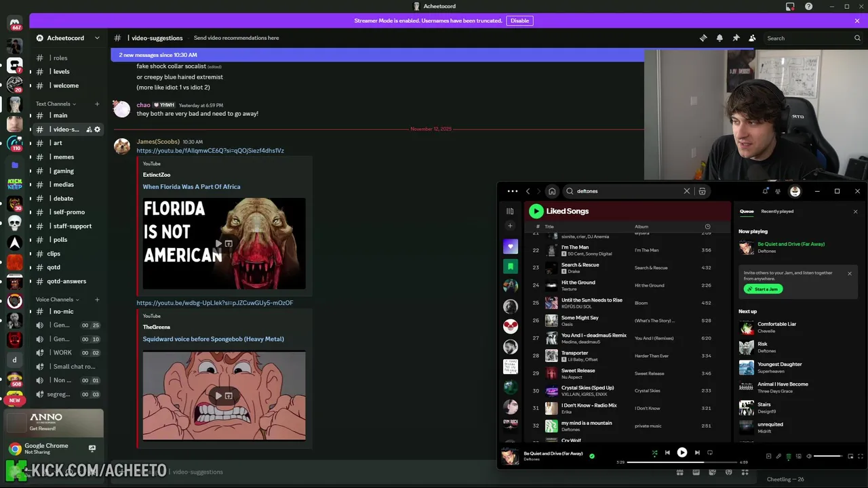This screenshot has width=868, height=488.
Task: Select Queue tab in Spotify panel
Action: coord(747,211)
